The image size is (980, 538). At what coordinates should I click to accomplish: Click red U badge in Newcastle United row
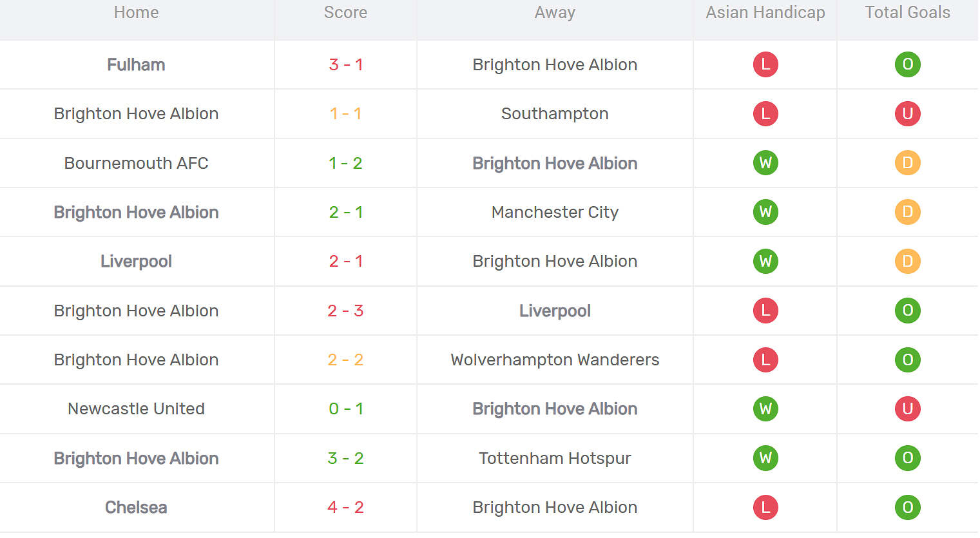coord(907,408)
